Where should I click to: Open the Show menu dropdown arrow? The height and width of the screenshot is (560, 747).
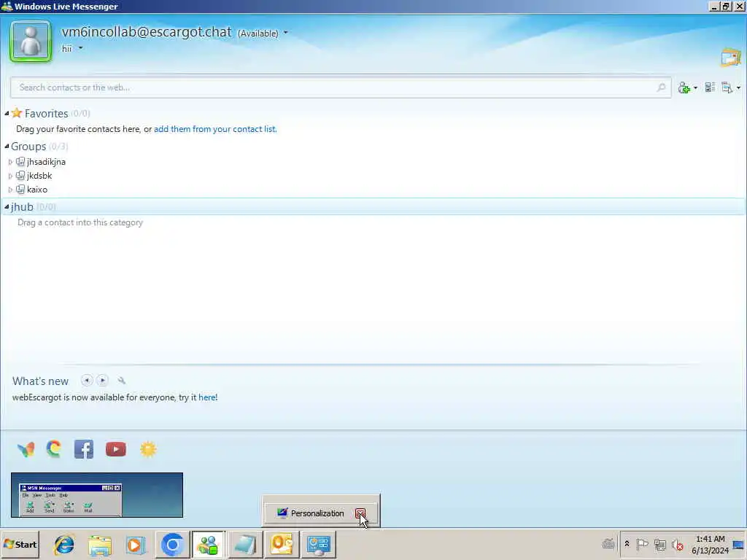pos(738,88)
